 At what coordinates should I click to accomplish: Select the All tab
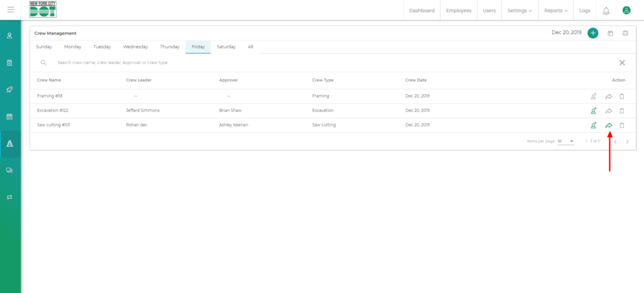click(x=250, y=47)
